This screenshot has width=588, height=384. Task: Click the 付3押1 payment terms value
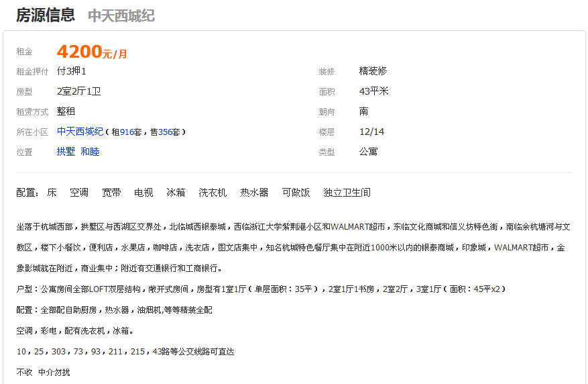71,71
